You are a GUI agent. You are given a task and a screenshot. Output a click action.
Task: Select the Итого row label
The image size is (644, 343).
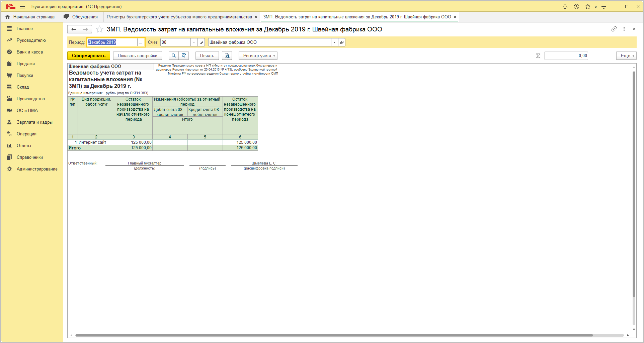75,148
